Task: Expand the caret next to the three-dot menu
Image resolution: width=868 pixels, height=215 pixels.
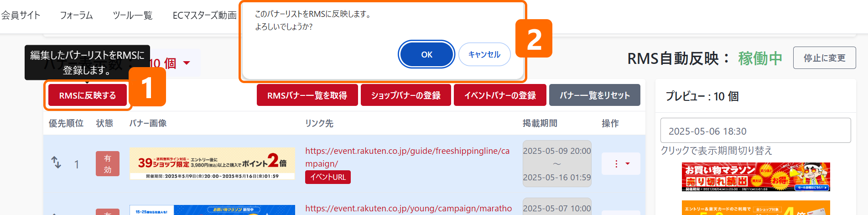Action: tap(628, 164)
